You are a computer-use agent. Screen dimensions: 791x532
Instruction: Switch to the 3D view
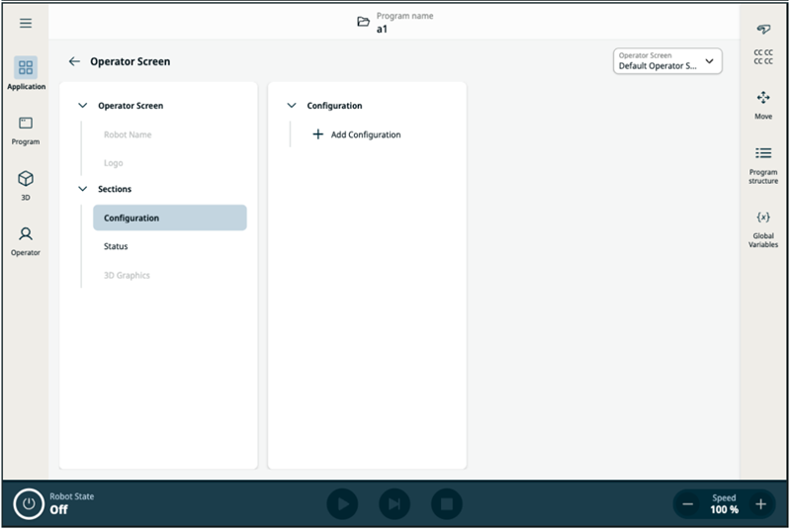point(26,184)
